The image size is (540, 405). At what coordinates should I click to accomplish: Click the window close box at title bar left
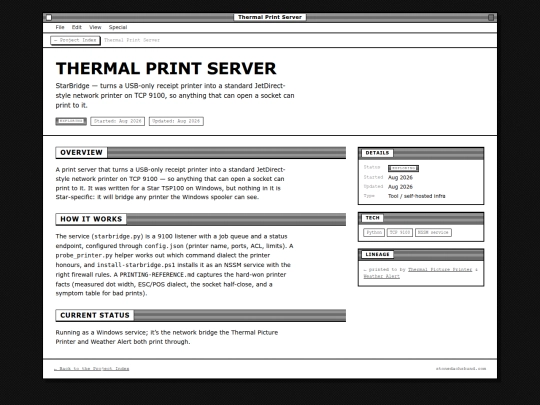pos(49,17)
